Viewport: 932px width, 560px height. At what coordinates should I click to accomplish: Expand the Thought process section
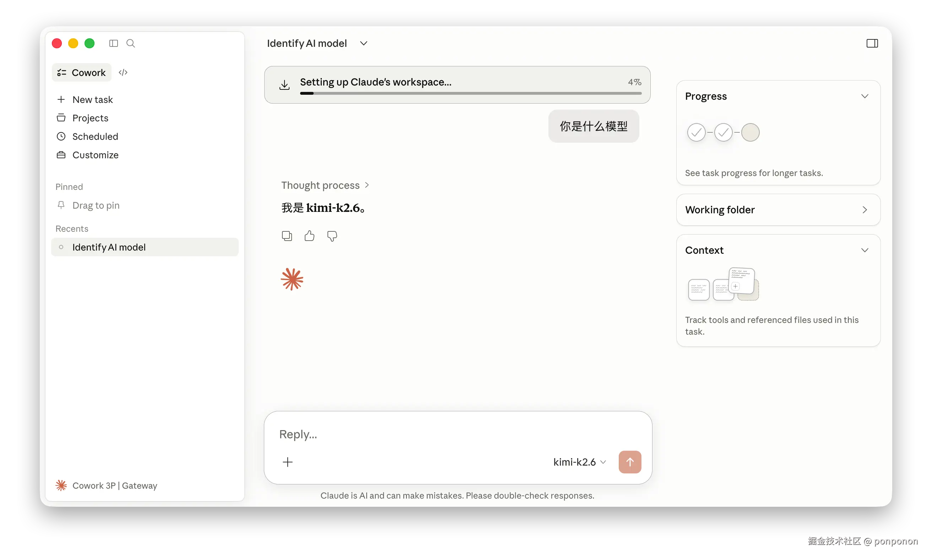point(325,185)
